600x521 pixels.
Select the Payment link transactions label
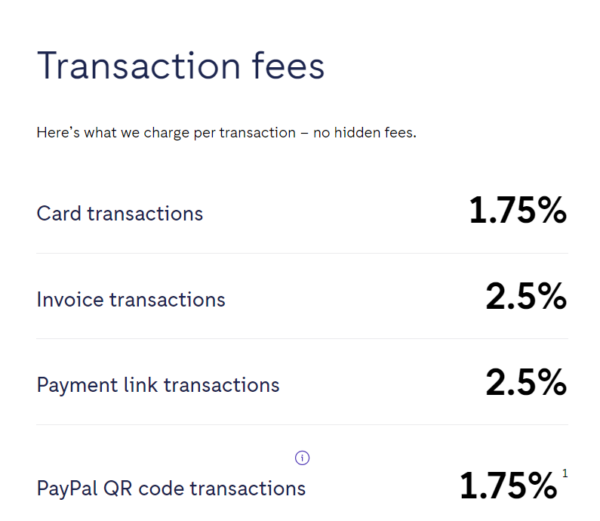158,385
